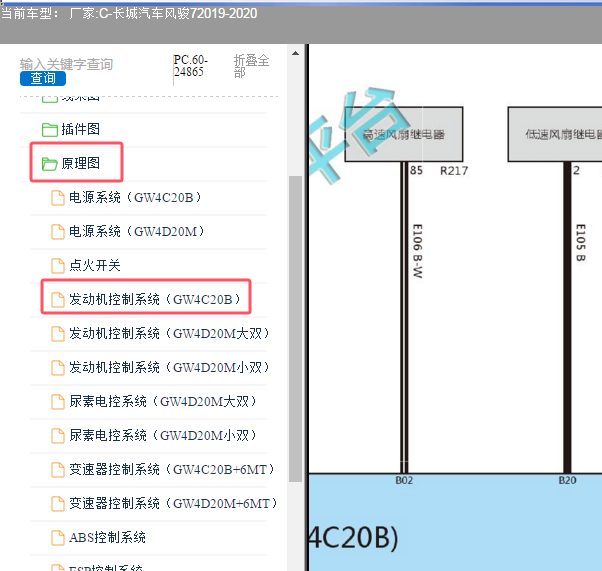Screen dimensions: 602x571
Task: Click file icon beside 发动机控制系统（GW4D20M大双）
Action: [58, 334]
